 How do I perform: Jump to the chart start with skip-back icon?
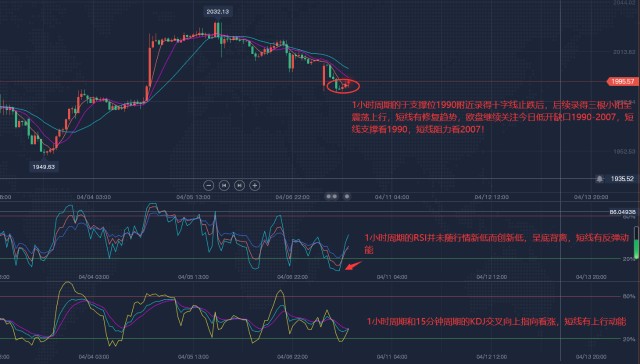pyautogui.click(x=224, y=186)
